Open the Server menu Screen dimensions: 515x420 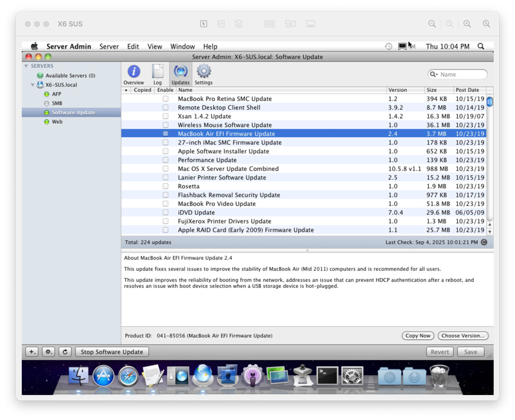[109, 46]
